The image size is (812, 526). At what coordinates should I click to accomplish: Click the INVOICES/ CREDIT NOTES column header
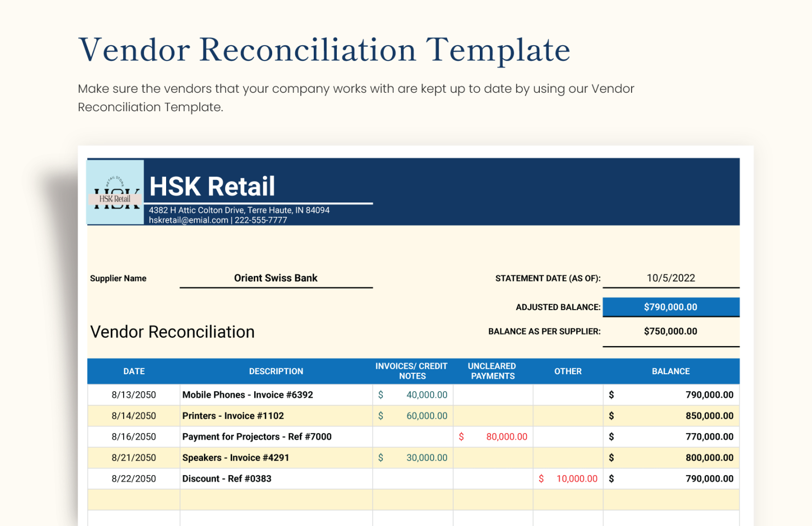coord(412,371)
